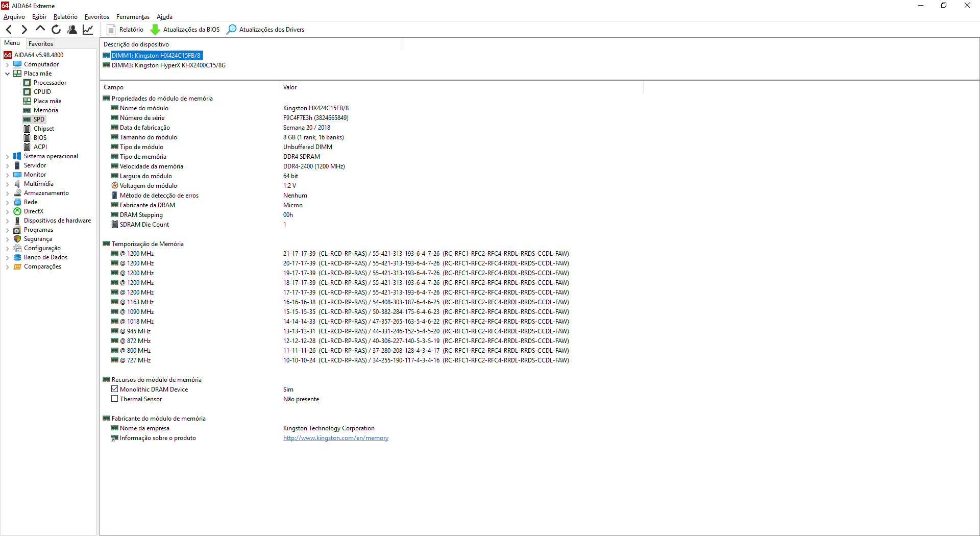Open the Memória tree item

[x=46, y=110]
